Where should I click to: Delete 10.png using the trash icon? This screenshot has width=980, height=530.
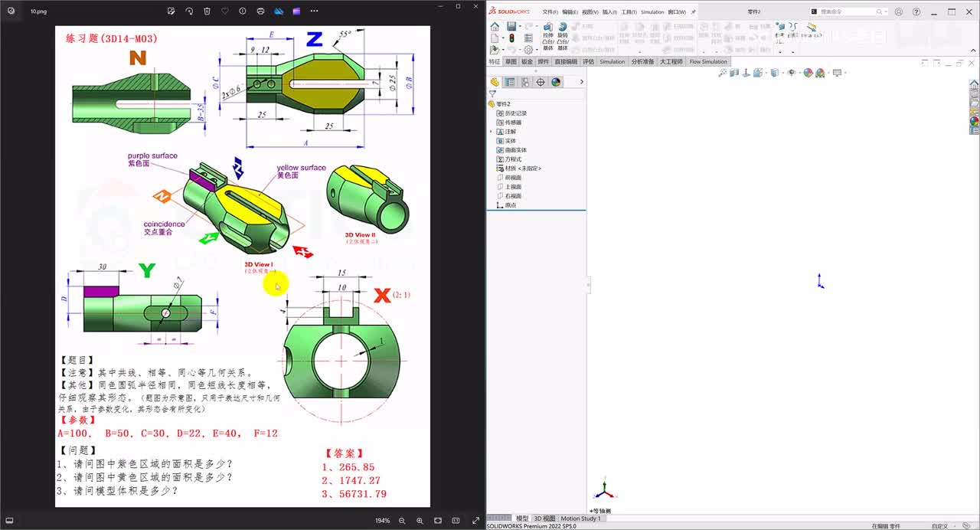click(x=207, y=11)
